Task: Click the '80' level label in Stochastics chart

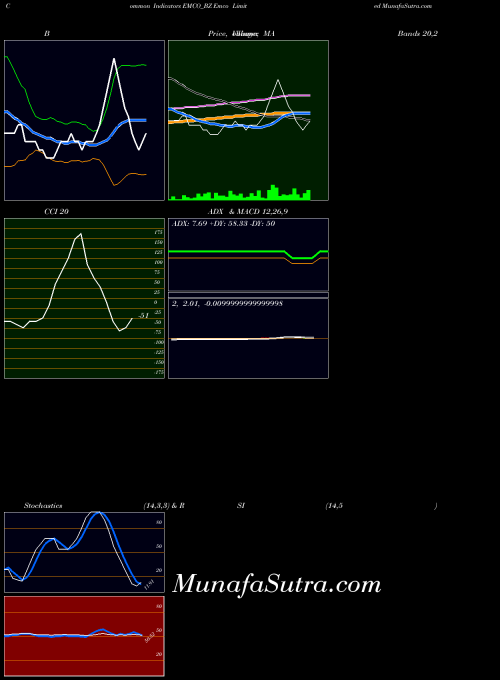Action: click(159, 523)
